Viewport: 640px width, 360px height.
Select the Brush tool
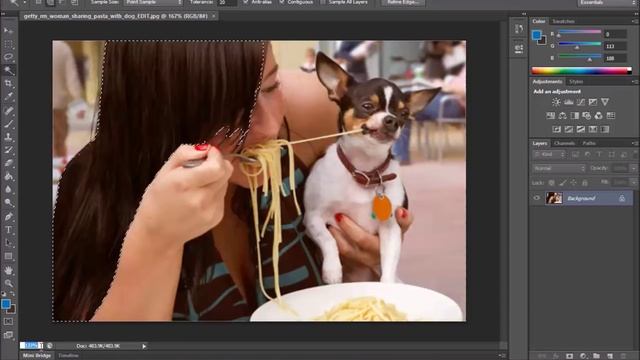[9, 123]
